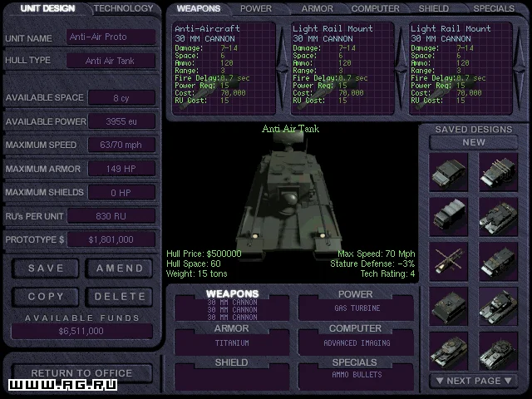The image size is (532, 399).
Task: Select the top-left truck saved design
Action: pos(449,171)
